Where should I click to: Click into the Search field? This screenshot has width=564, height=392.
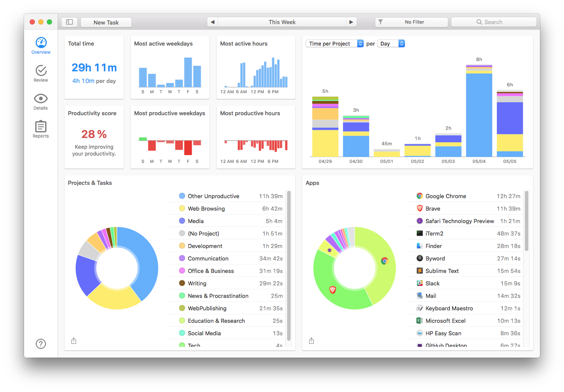[493, 22]
